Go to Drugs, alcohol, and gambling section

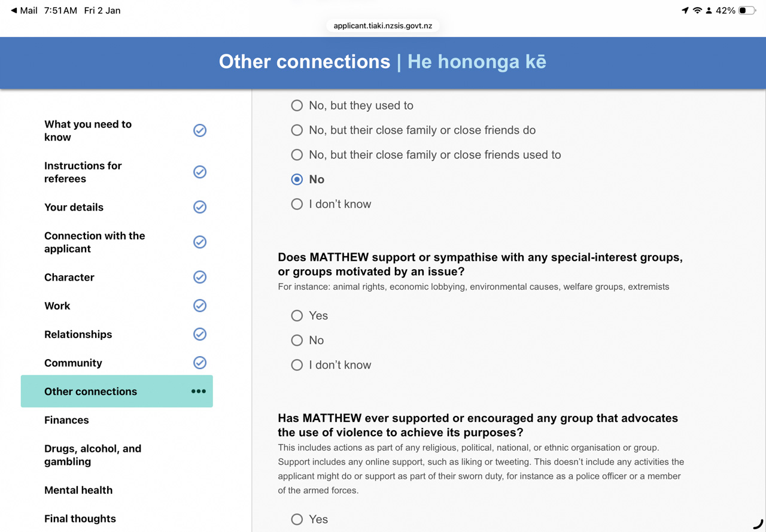[93, 455]
